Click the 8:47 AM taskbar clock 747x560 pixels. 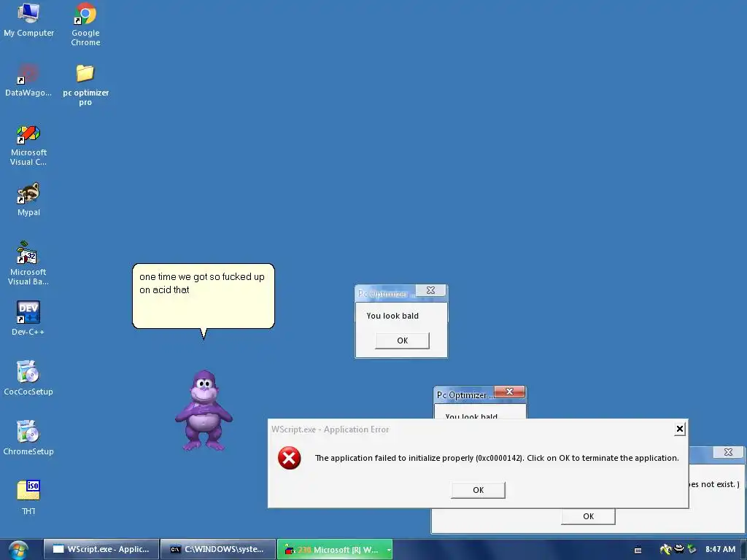(720, 549)
